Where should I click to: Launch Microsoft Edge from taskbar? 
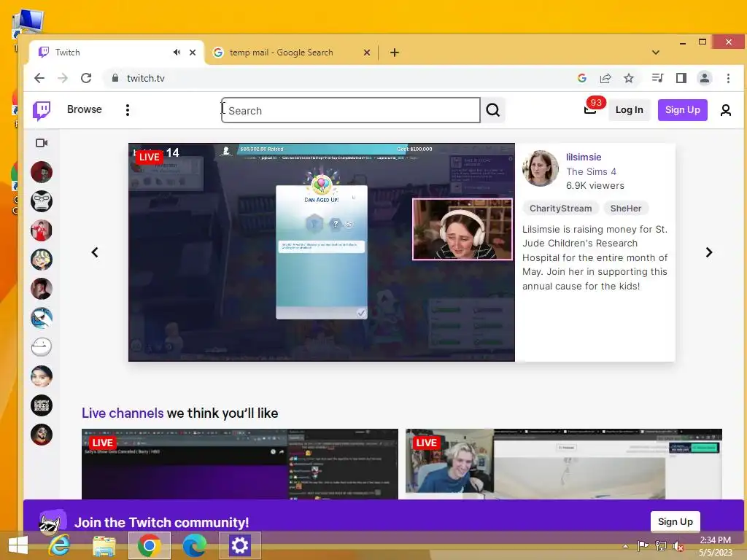coord(195,545)
